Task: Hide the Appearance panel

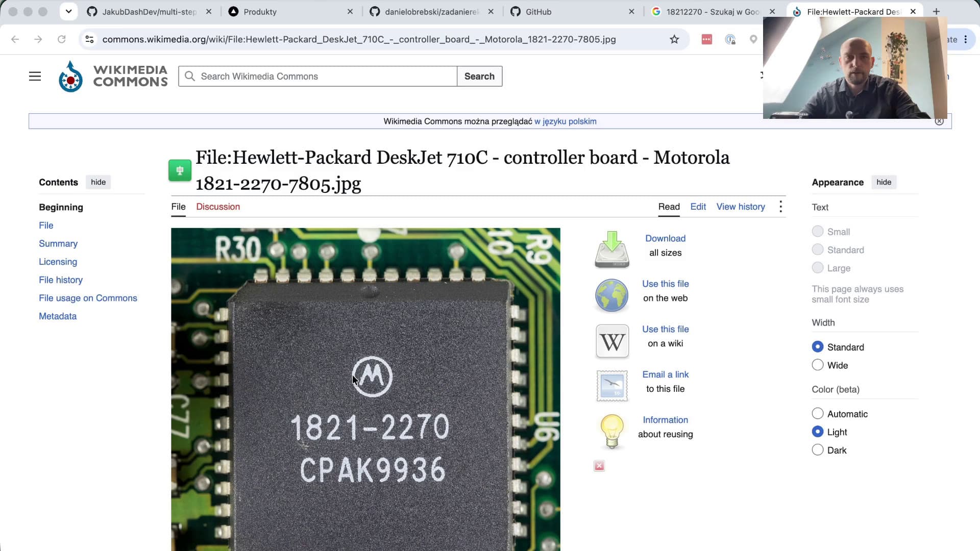Action: coord(884,182)
